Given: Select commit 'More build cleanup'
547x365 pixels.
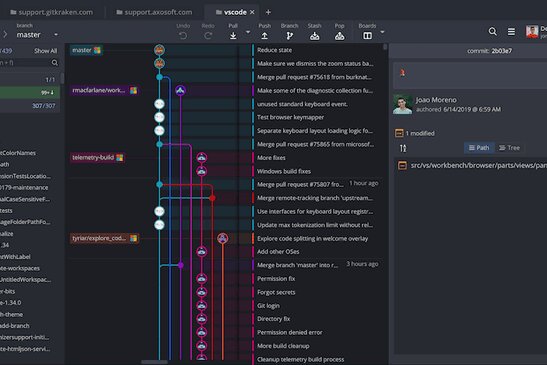Looking at the screenshot, I should pyautogui.click(x=283, y=346).
